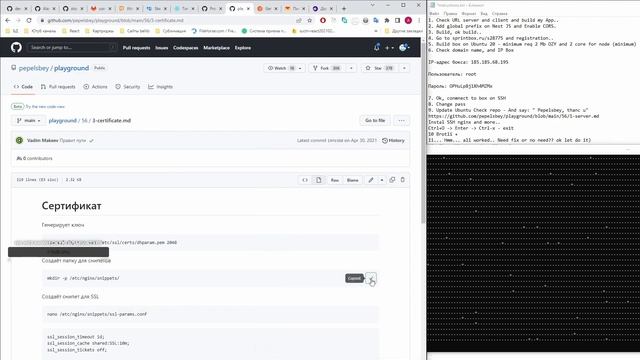Copy the mkdir snippet code
This screenshot has height=360, width=640.
[x=371, y=278]
